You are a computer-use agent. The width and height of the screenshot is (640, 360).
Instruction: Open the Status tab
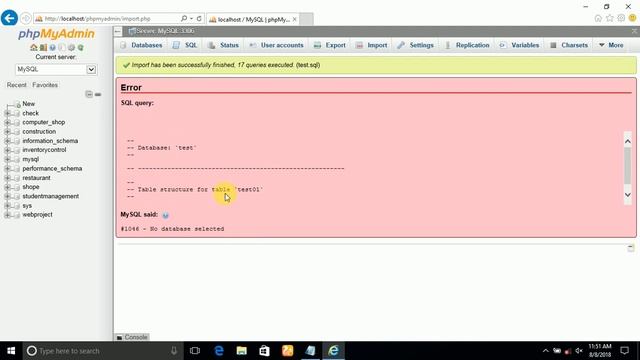coord(223,45)
